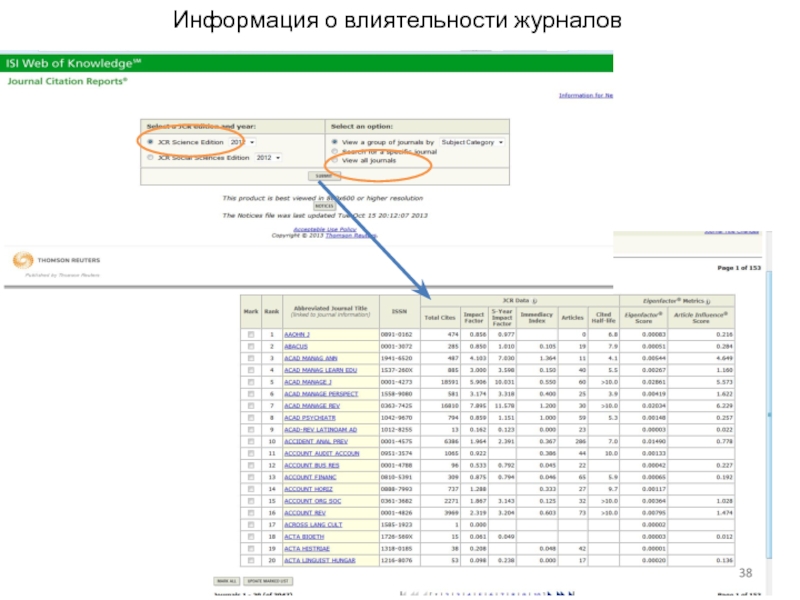Select the JCR Science Edition radio button
Screen dimensions: 800x600
[150, 142]
